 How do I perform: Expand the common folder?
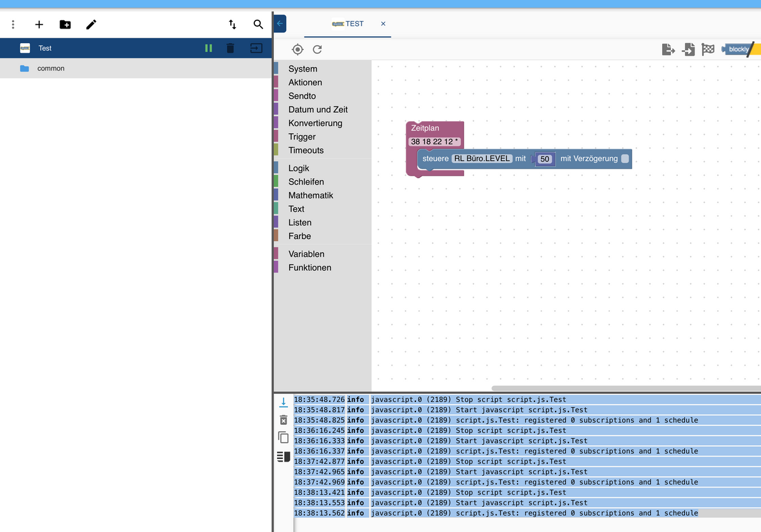click(x=51, y=68)
